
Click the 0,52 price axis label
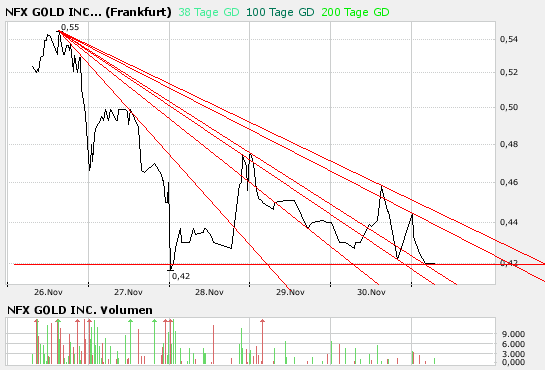(x=509, y=72)
